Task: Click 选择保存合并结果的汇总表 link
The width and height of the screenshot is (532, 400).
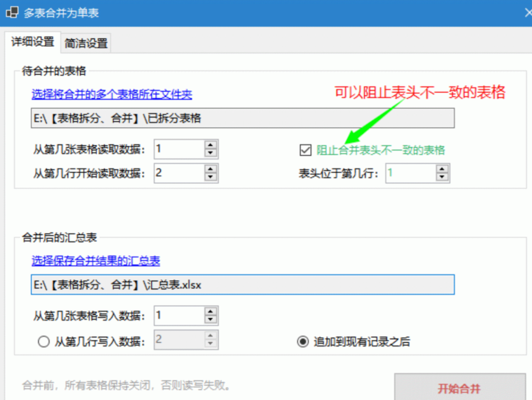Action: click(96, 261)
